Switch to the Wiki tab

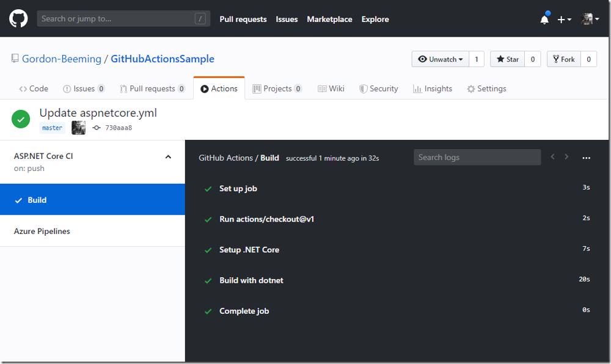pyautogui.click(x=331, y=89)
